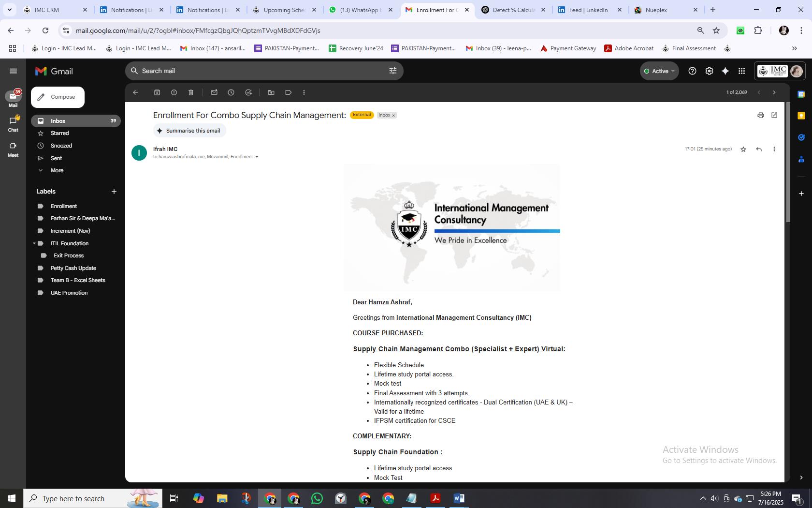Show search options filter icon
The height and width of the screenshot is (508, 812).
[393, 71]
